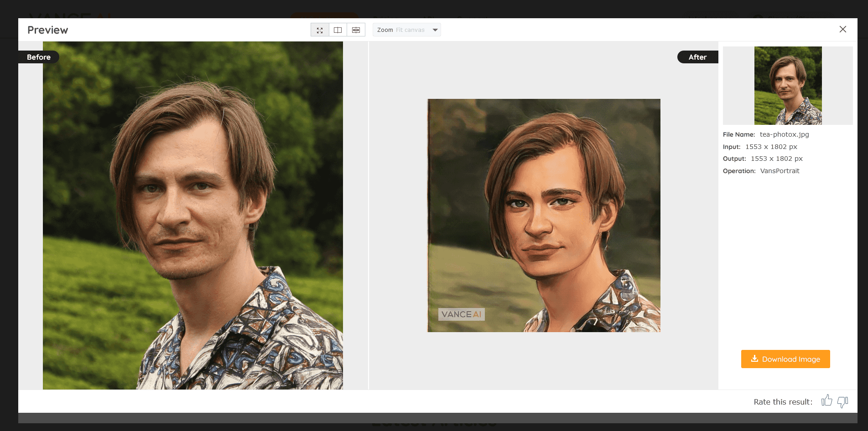This screenshot has height=431, width=868.
Task: Click the Before label tag
Action: click(39, 57)
